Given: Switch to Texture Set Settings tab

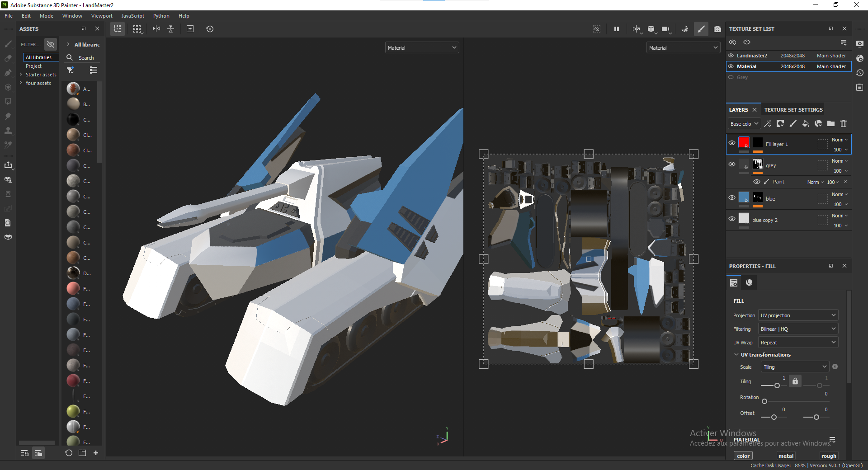Looking at the screenshot, I should pyautogui.click(x=793, y=110).
